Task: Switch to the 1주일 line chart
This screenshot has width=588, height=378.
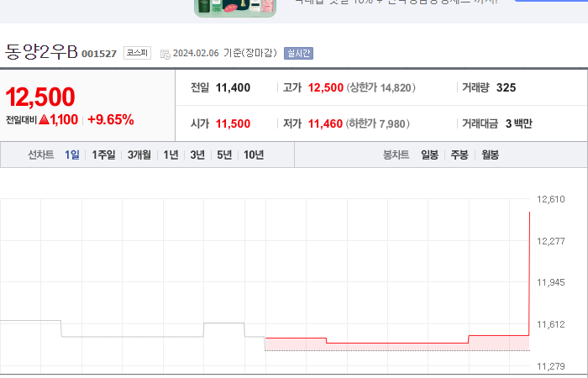Action: pyautogui.click(x=103, y=155)
